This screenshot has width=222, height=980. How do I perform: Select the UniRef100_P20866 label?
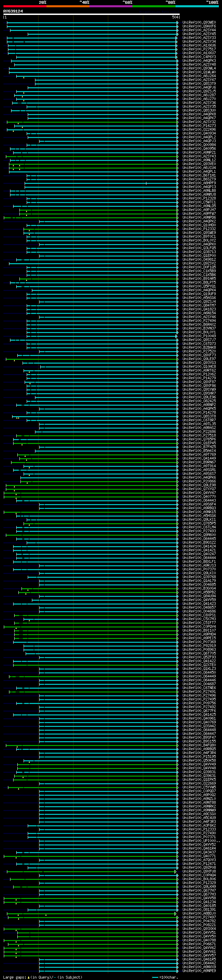pyautogui.click(x=199, y=481)
